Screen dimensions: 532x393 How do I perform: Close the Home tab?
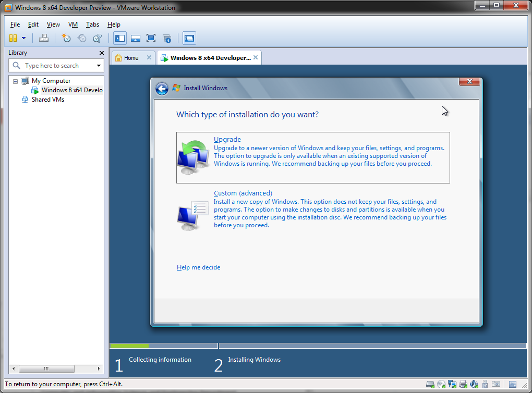click(149, 57)
